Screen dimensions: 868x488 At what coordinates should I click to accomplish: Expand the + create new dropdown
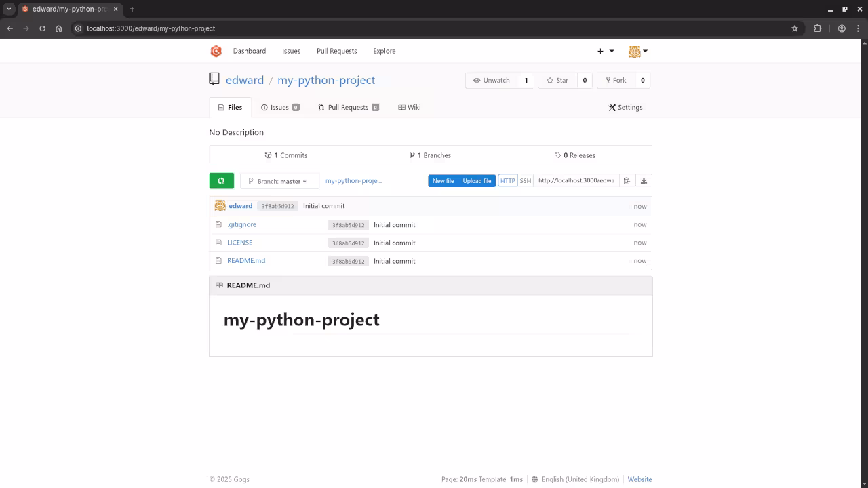pyautogui.click(x=604, y=51)
